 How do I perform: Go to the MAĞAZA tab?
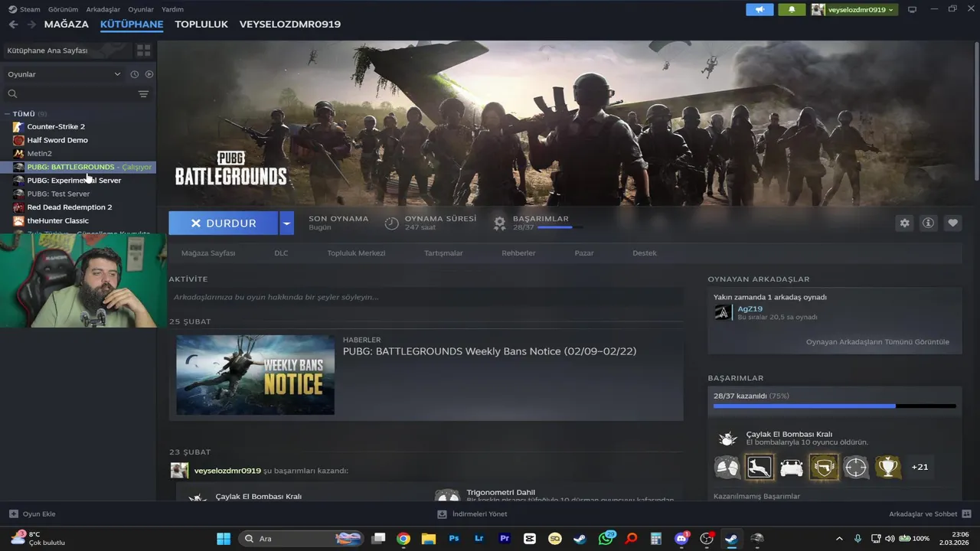pyautogui.click(x=67, y=24)
